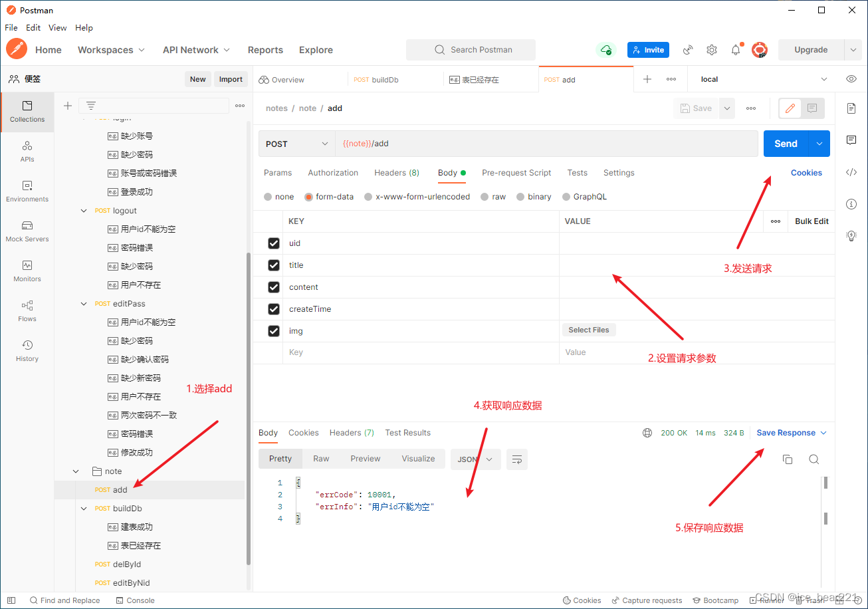Click the Send button

pos(786,144)
